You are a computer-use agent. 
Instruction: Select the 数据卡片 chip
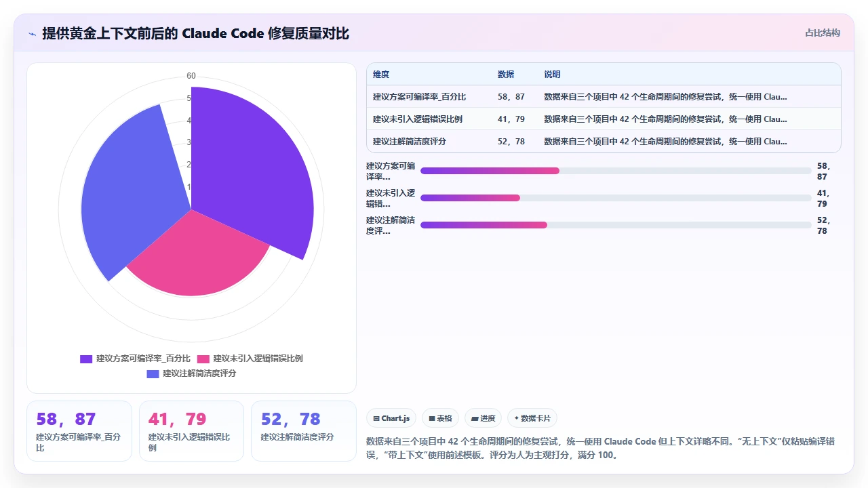[x=532, y=418]
